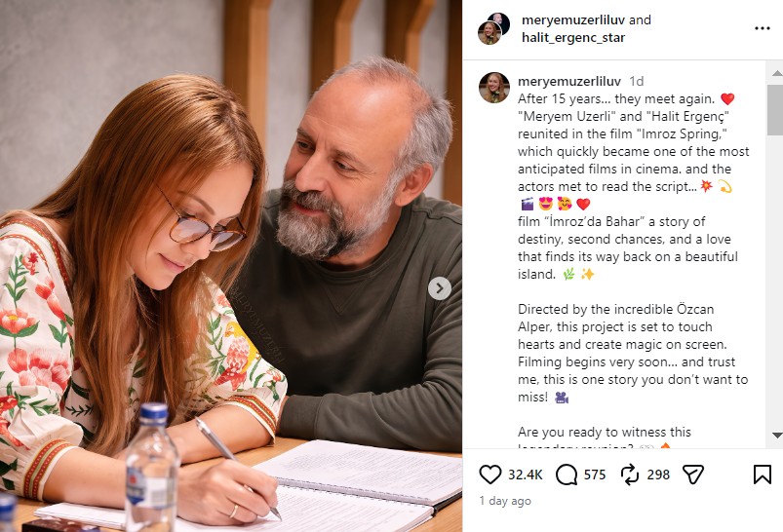Image resolution: width=783 pixels, height=532 pixels.
Task: Click the 575 comments count
Action: pyautogui.click(x=595, y=475)
